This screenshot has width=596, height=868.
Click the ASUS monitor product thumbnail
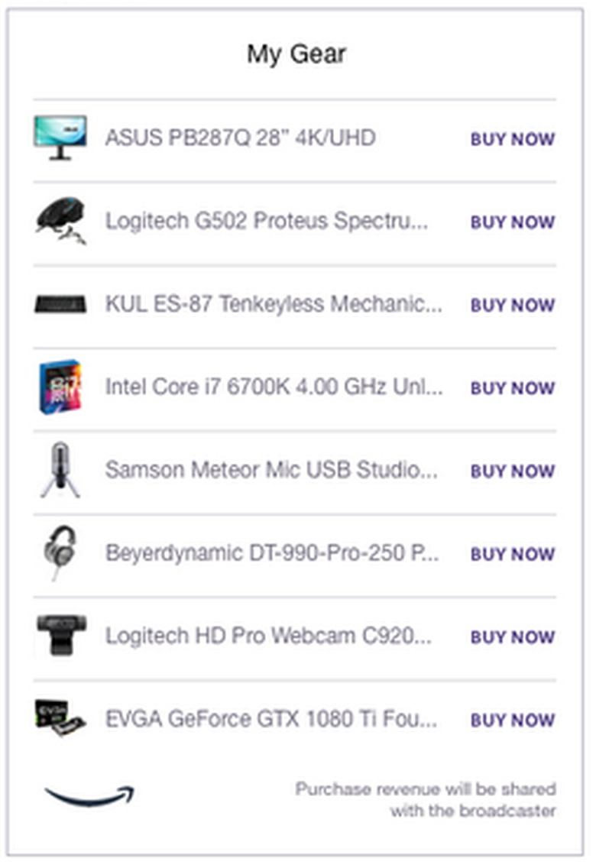point(60,138)
